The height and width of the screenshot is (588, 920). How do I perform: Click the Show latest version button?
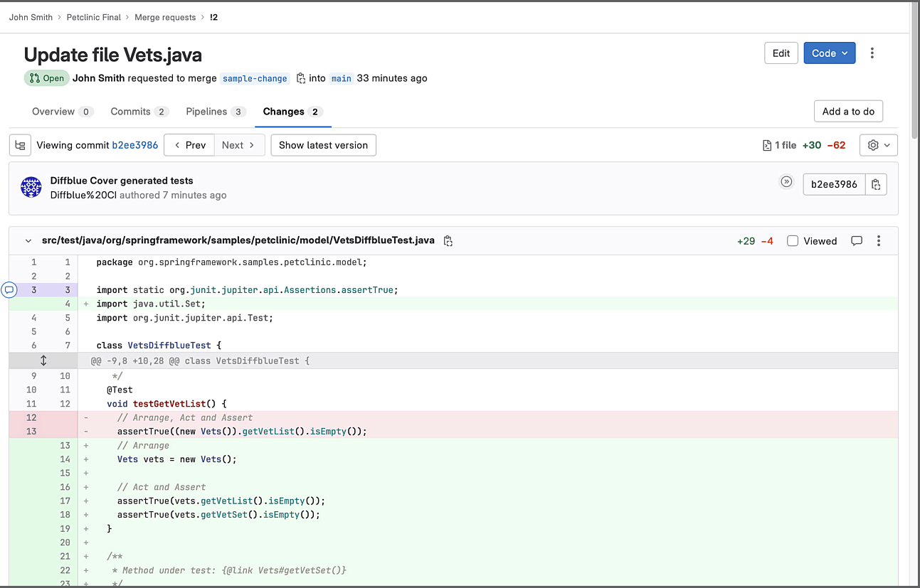(x=323, y=144)
